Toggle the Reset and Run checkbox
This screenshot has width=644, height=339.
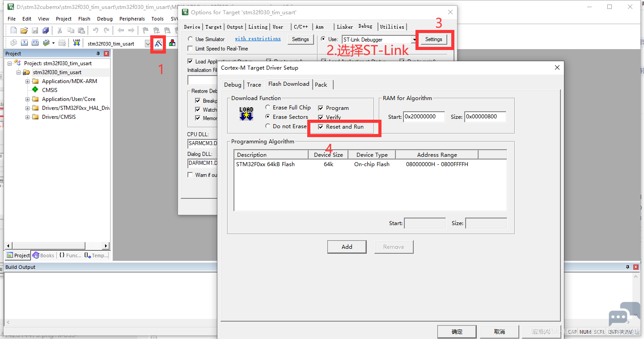point(321,127)
